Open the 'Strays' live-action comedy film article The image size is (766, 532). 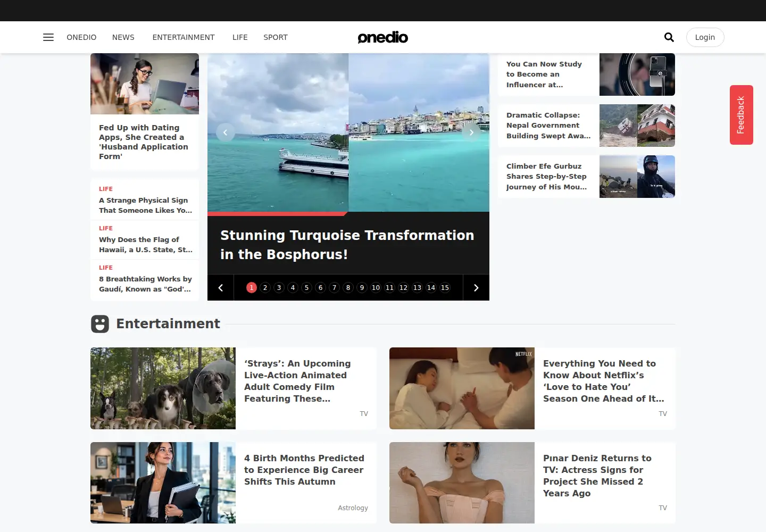click(x=297, y=381)
